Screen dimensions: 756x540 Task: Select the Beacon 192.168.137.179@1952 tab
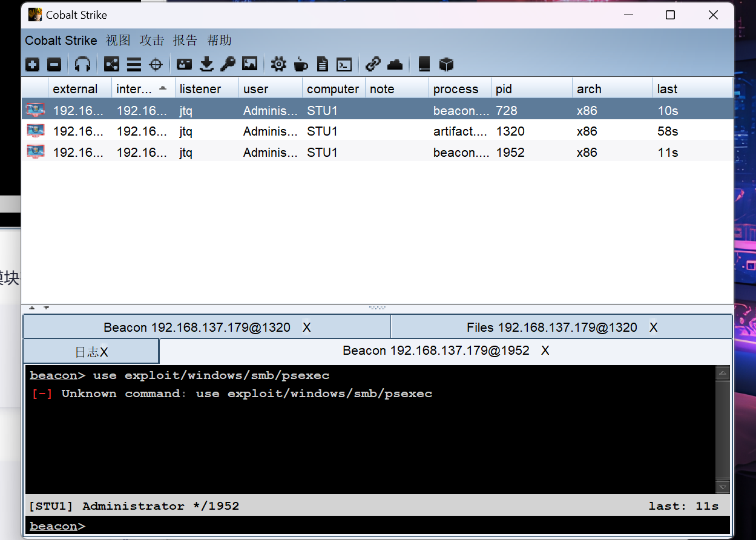point(445,351)
